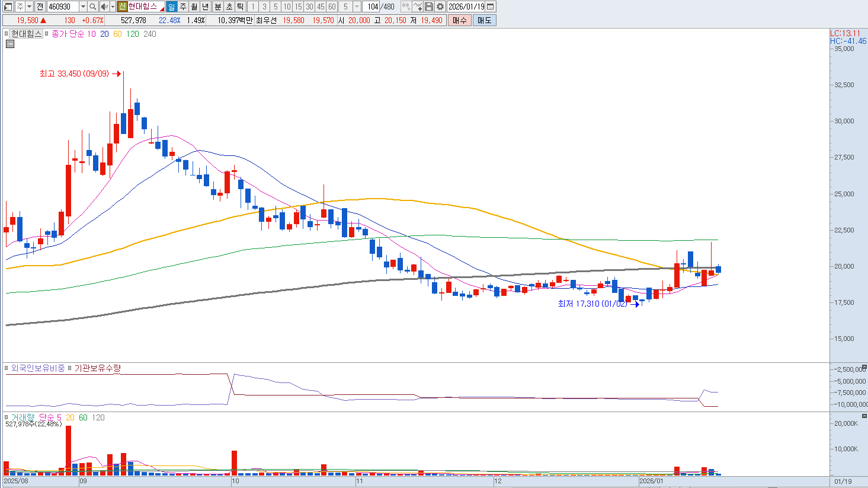
Task: Expand the stock code 460930 dropdown
Action: click(83, 7)
